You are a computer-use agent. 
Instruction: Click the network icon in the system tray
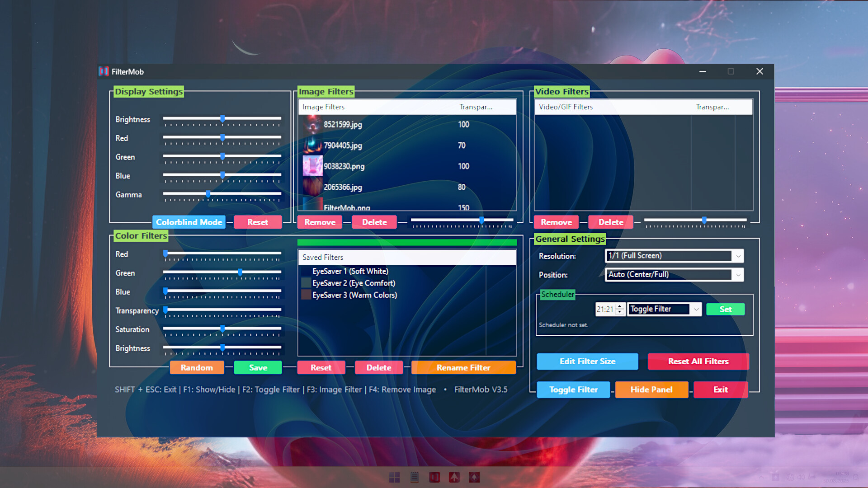(790, 477)
